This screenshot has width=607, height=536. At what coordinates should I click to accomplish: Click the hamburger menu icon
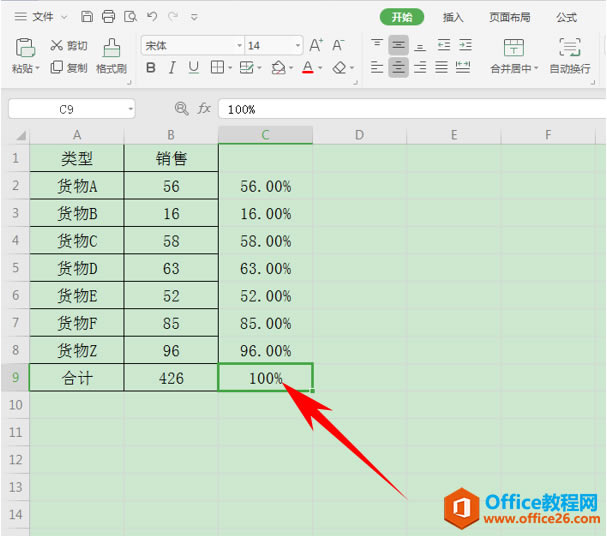point(21,16)
